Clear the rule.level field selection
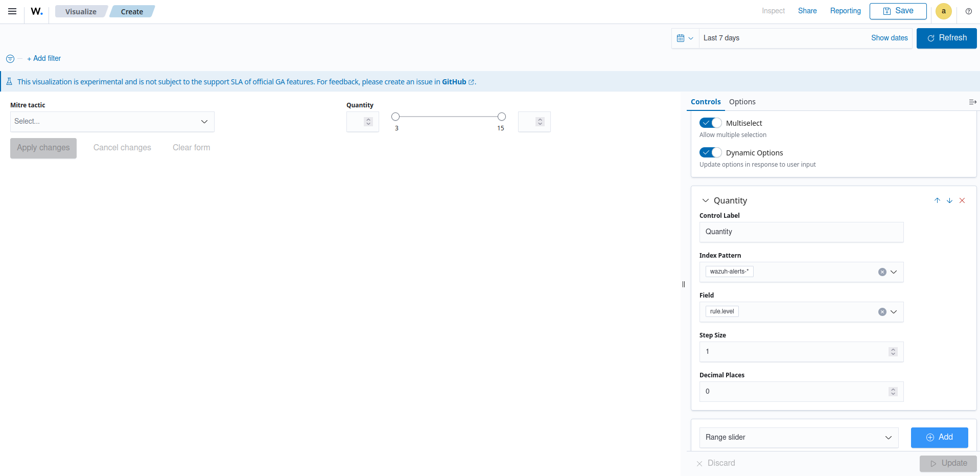This screenshot has height=476, width=980. tap(882, 312)
